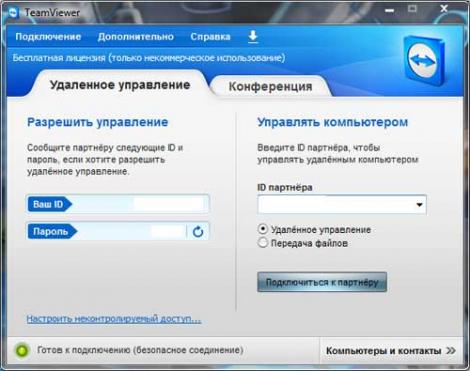Expand the ID партнёра dropdown arrow
Viewport: 470px width, 371px height.
click(x=419, y=204)
